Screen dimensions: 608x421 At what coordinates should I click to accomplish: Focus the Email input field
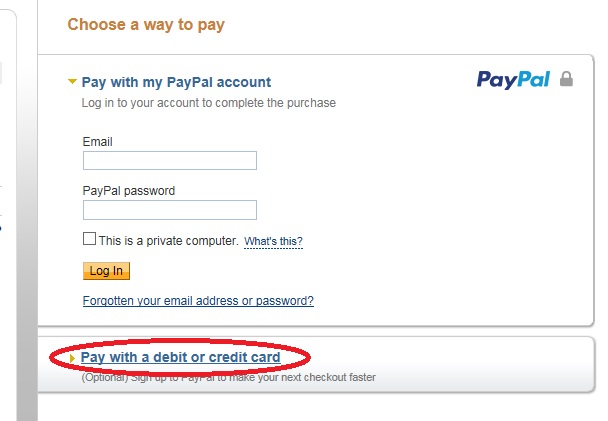coord(170,160)
